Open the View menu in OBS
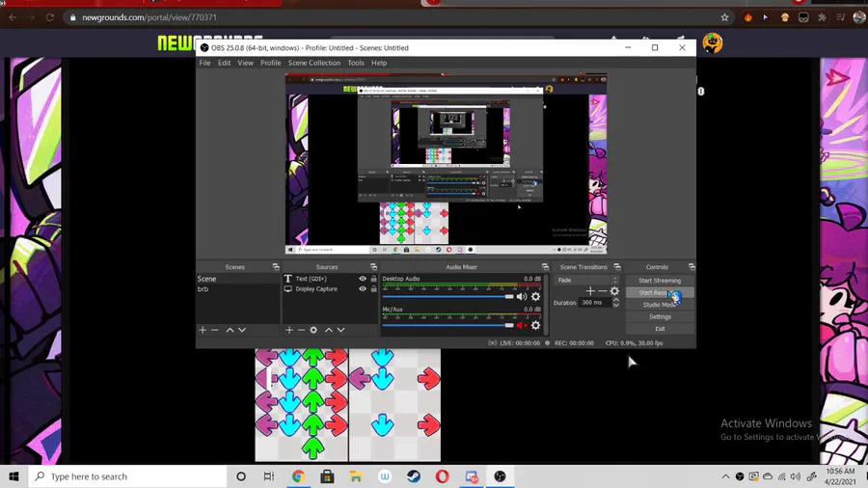Screen dimensions: 868x488 point(245,63)
